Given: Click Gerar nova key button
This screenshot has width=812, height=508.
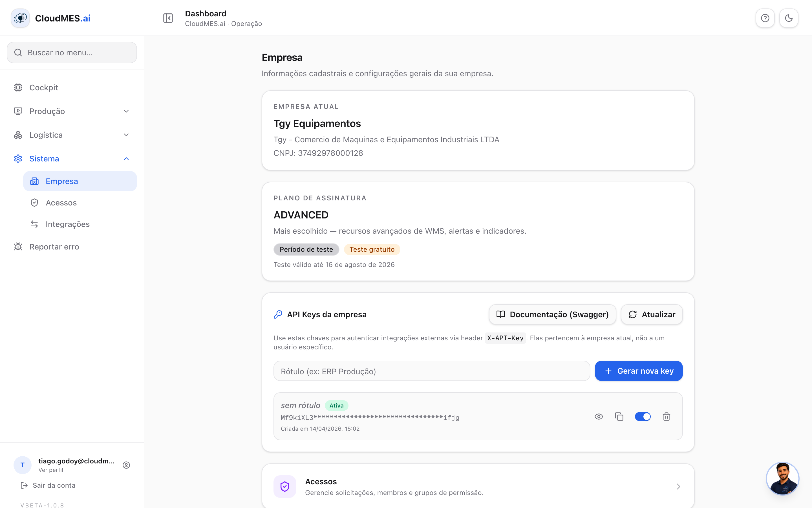Looking at the screenshot, I should pos(639,371).
